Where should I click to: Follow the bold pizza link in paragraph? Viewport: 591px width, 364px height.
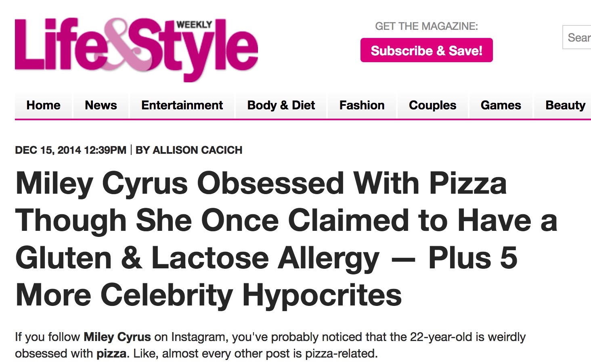tap(111, 354)
